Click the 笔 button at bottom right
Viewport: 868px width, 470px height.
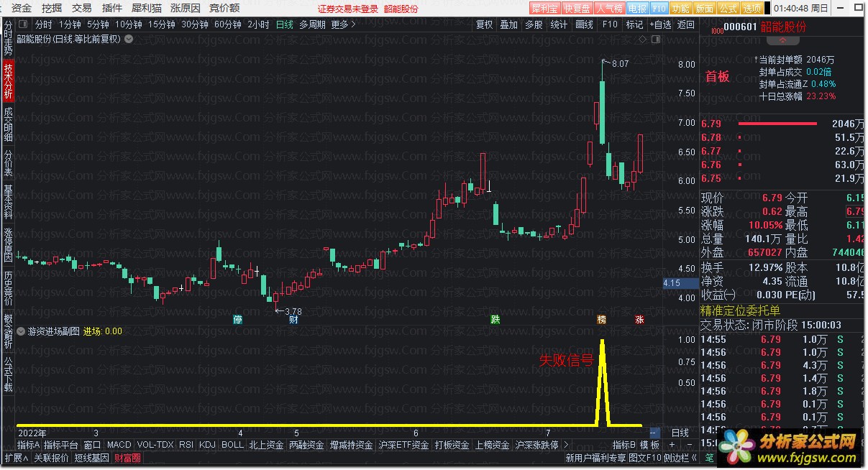coord(709,457)
